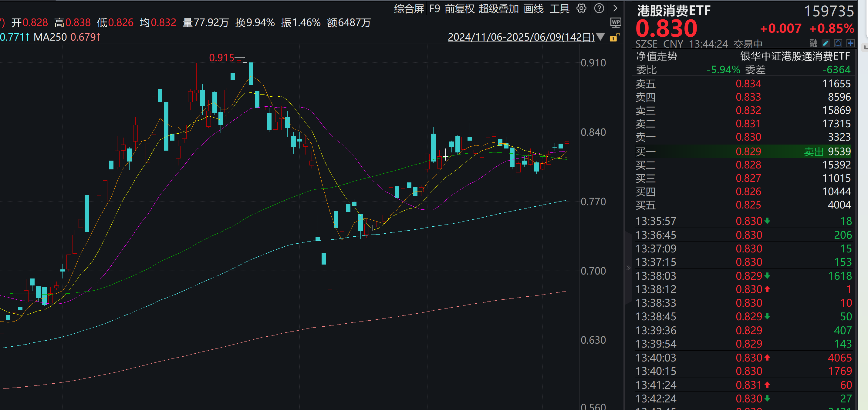Screen dimensions: 868x410
Task: Expand toolbar with right chevron arrow
Action: pyautogui.click(x=615, y=8)
